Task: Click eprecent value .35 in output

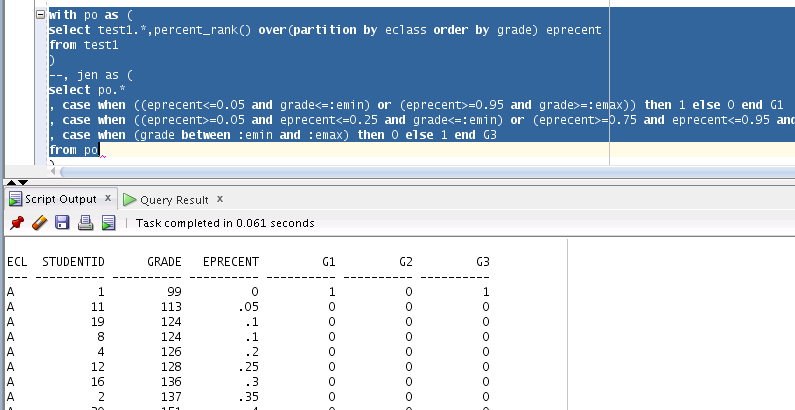Action: pyautogui.click(x=248, y=396)
